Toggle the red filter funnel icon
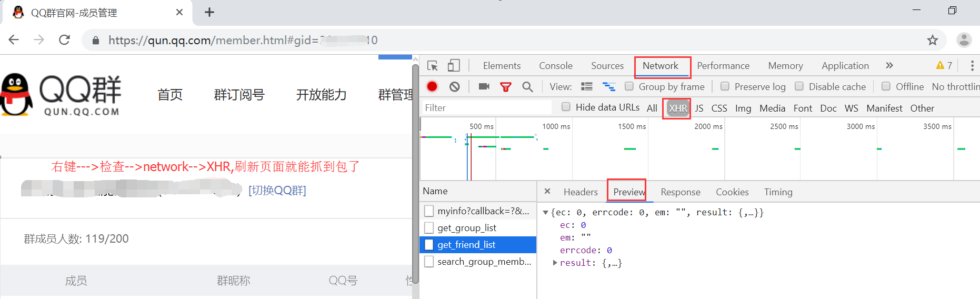Viewport: 980px width, 299px height. point(506,87)
